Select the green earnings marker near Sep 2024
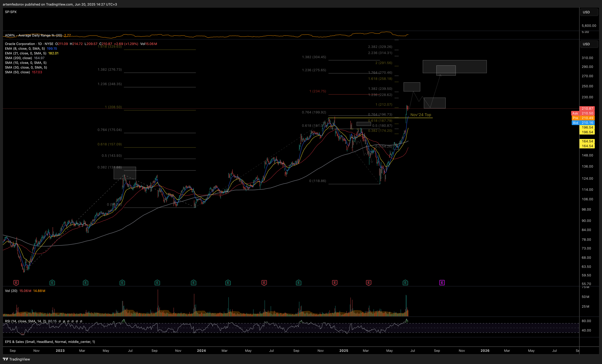602x364 pixels. pos(298,283)
